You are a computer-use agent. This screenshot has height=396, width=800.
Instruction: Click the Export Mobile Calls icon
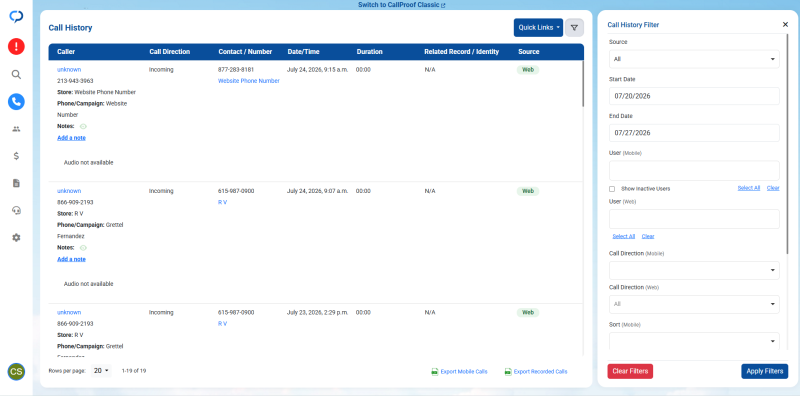[435, 372]
